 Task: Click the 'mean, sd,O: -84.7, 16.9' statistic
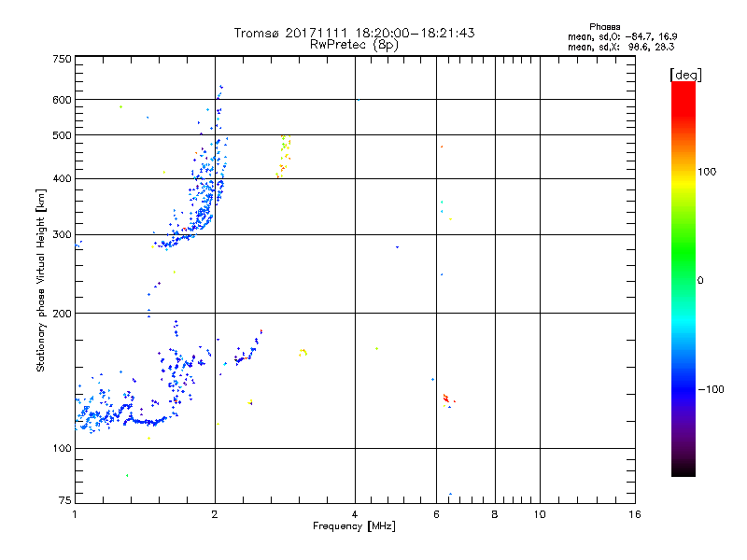622,36
